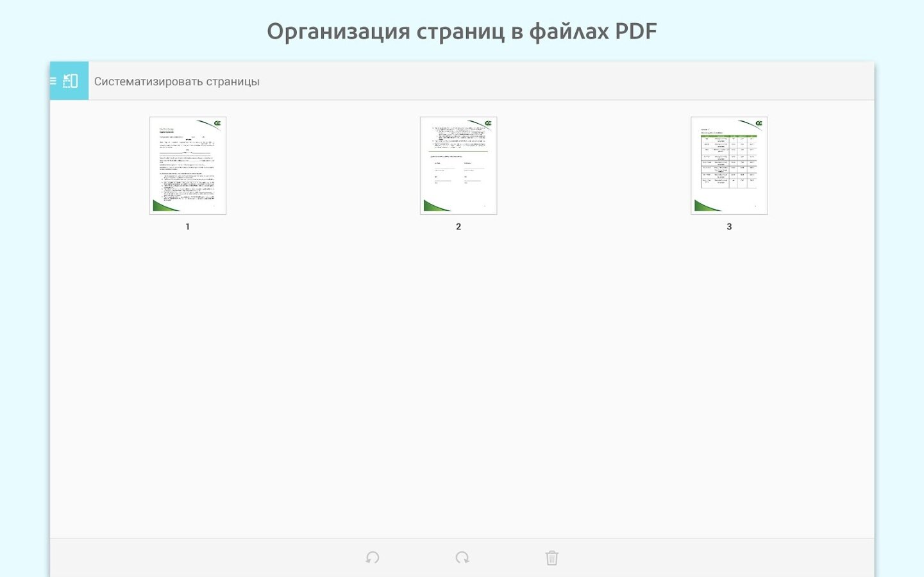The width and height of the screenshot is (924, 577).
Task: Click the "Систематизировать страницы" title
Action: tap(177, 81)
